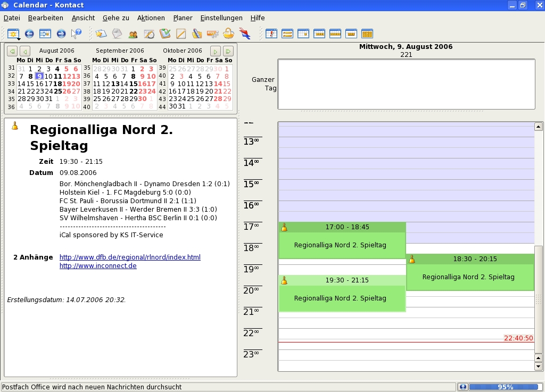Open the RSS feeds icon
Screen dimensions: 545x392
(x=213, y=34)
